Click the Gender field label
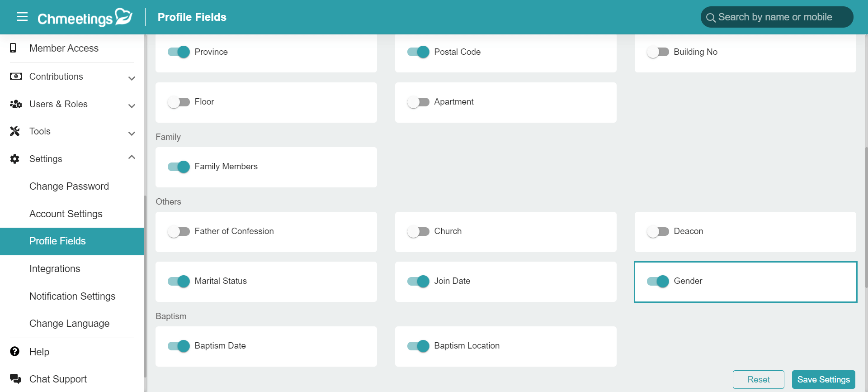Viewport: 868px width, 392px height. coord(688,281)
